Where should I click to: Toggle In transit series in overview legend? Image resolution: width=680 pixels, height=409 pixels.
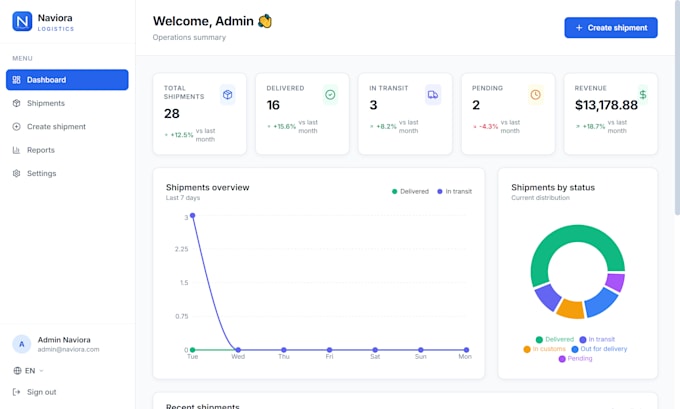click(x=454, y=191)
